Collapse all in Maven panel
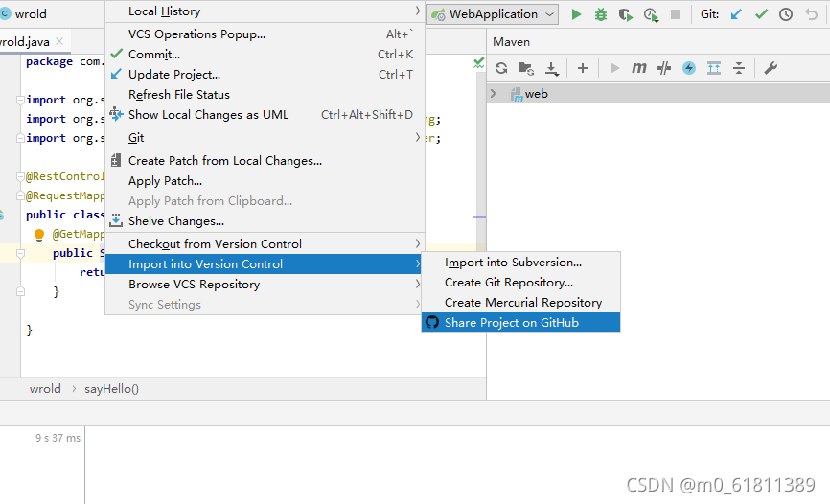This screenshot has height=504, width=830. pos(739,68)
